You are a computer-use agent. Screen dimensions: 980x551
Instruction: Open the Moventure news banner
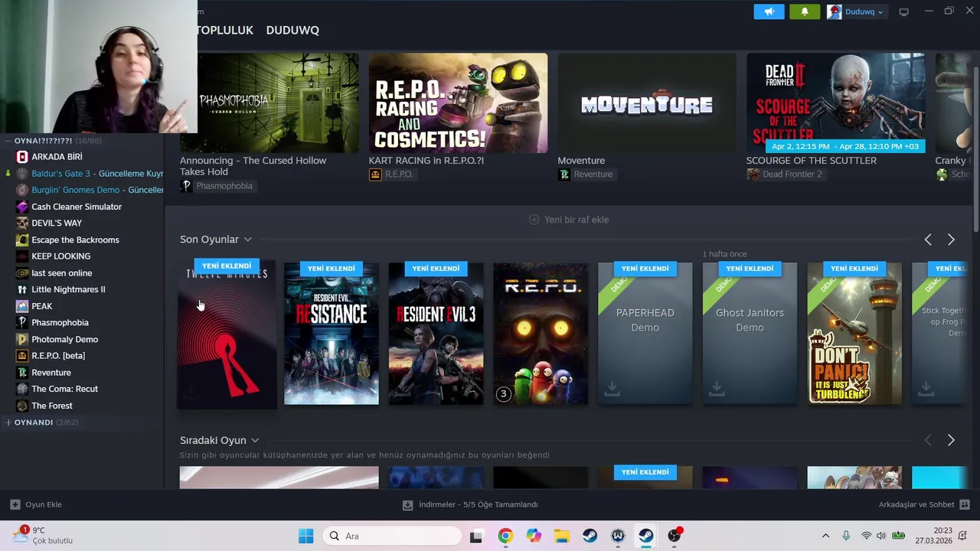646,103
